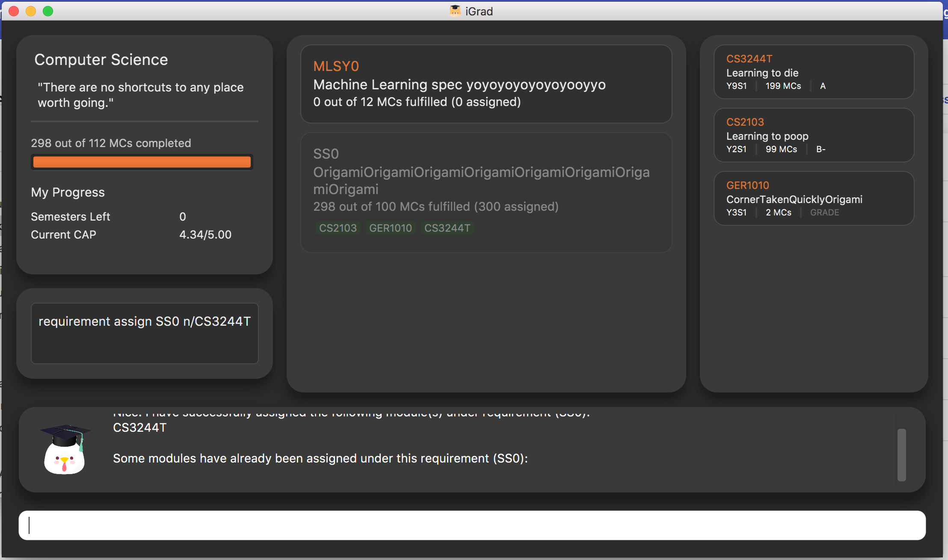Click the GER1010 tag under SS0
Image resolution: width=948 pixels, height=560 pixels.
390,228
